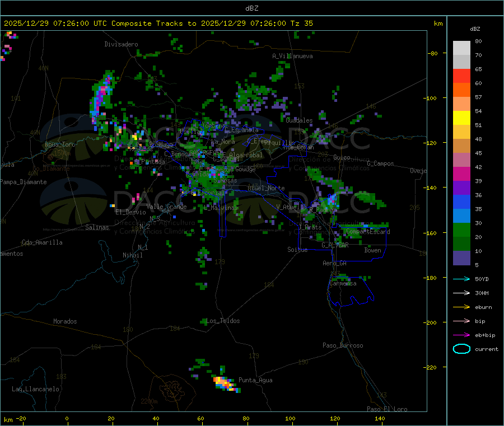
Task: Click the Pampa_Diamante map label
Action: 24,182
